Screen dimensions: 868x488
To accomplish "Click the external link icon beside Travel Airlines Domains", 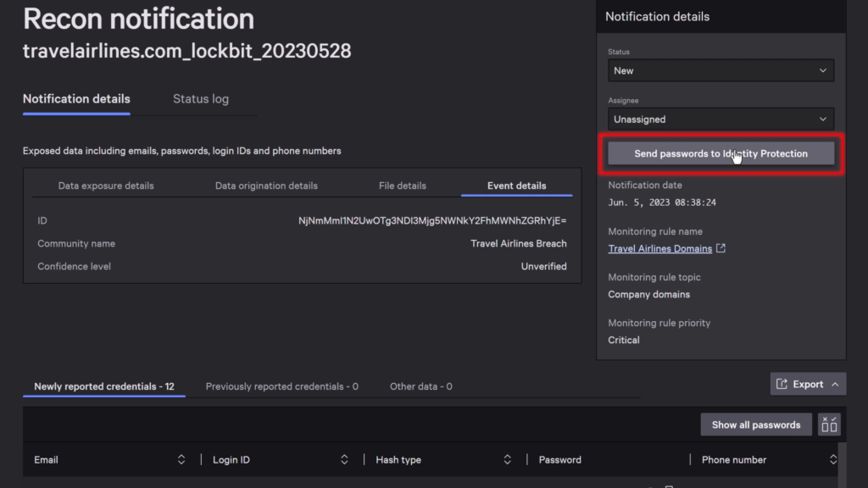I will [722, 247].
